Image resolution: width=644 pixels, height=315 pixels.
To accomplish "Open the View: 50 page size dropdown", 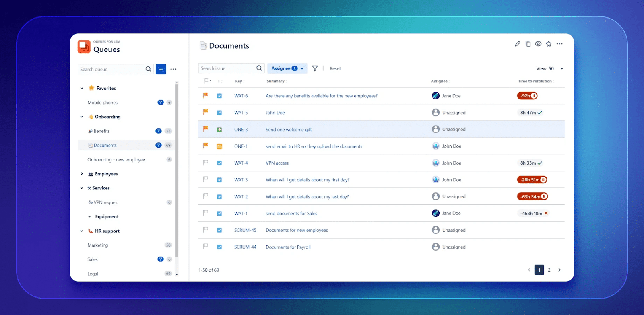I will coord(549,68).
